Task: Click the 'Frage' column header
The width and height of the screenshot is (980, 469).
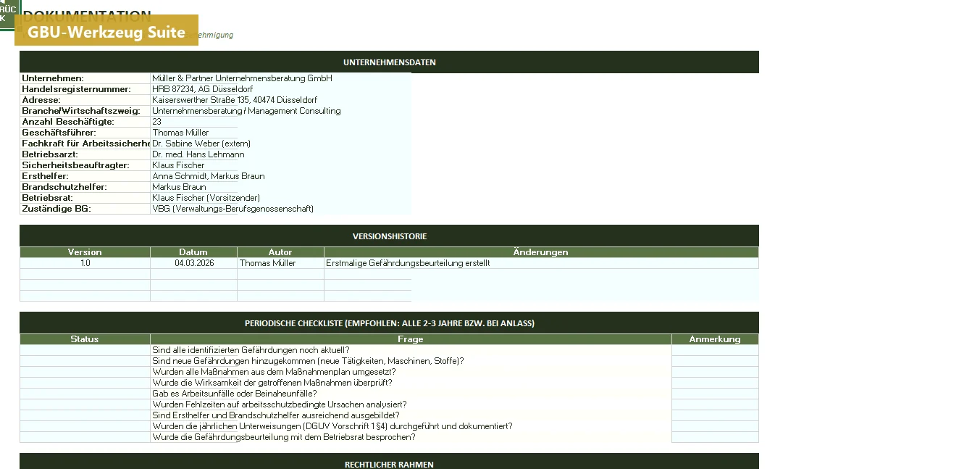Action: 411,339
